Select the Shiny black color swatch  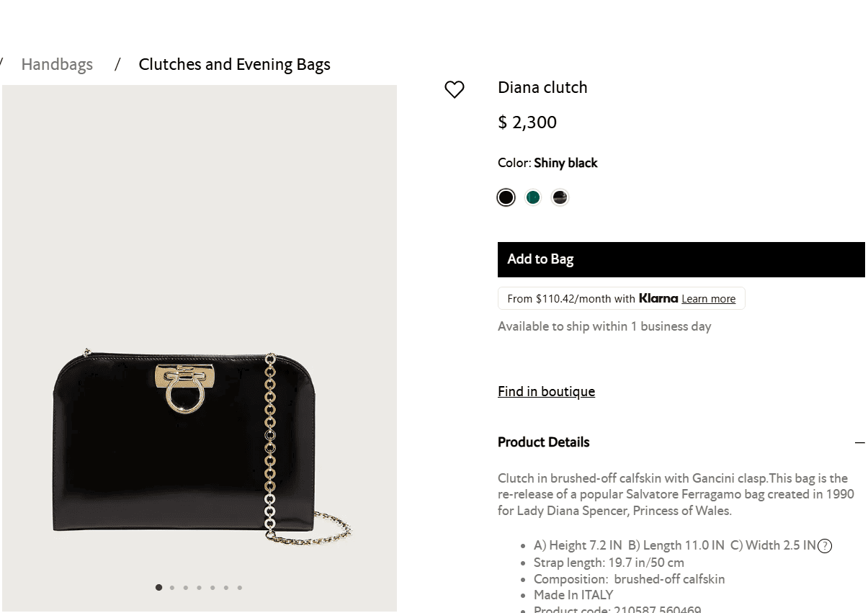pos(506,197)
